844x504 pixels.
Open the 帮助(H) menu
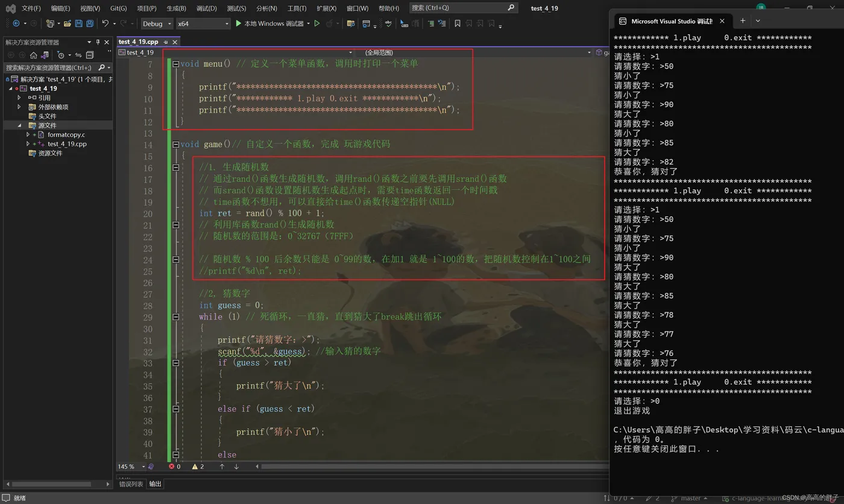(x=388, y=8)
